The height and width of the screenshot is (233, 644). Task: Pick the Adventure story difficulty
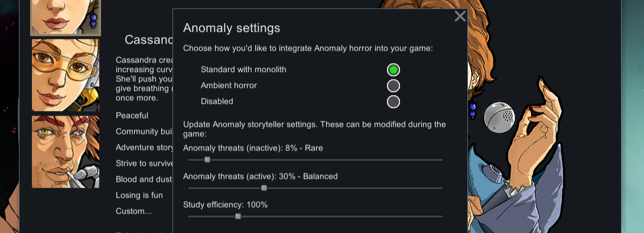(144, 147)
